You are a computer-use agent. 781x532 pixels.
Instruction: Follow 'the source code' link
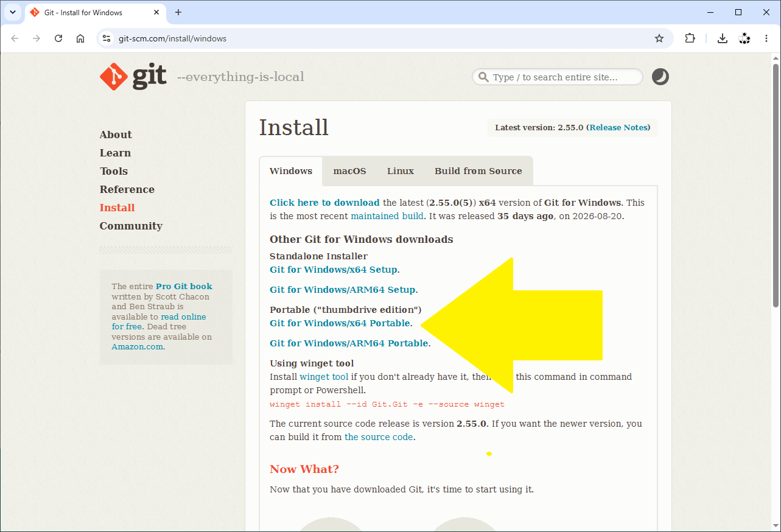point(379,437)
